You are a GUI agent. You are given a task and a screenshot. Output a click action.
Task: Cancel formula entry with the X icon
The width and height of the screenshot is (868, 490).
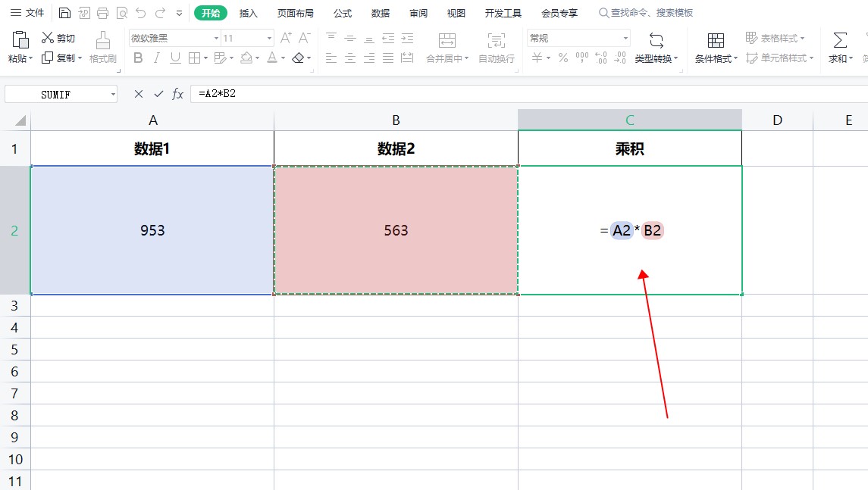coord(139,94)
